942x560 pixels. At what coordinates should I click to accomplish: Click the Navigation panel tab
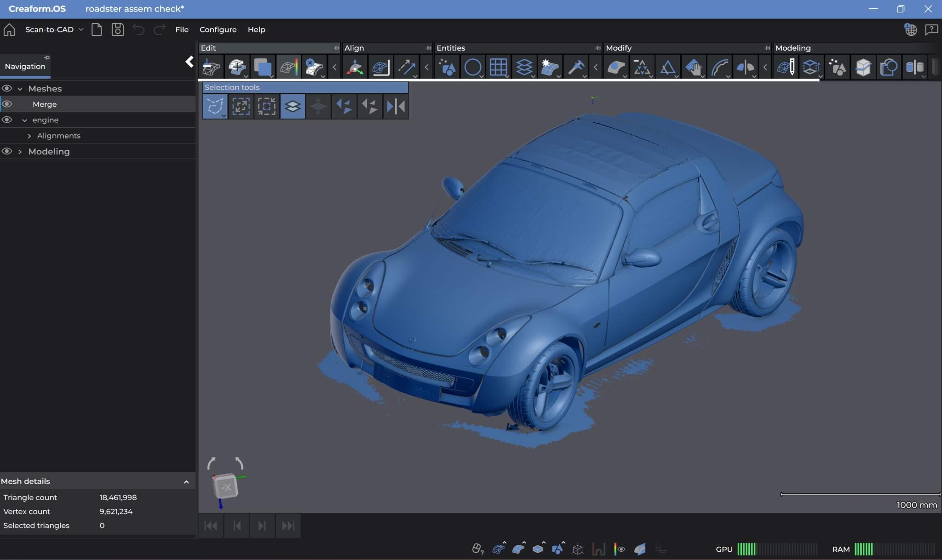click(25, 66)
